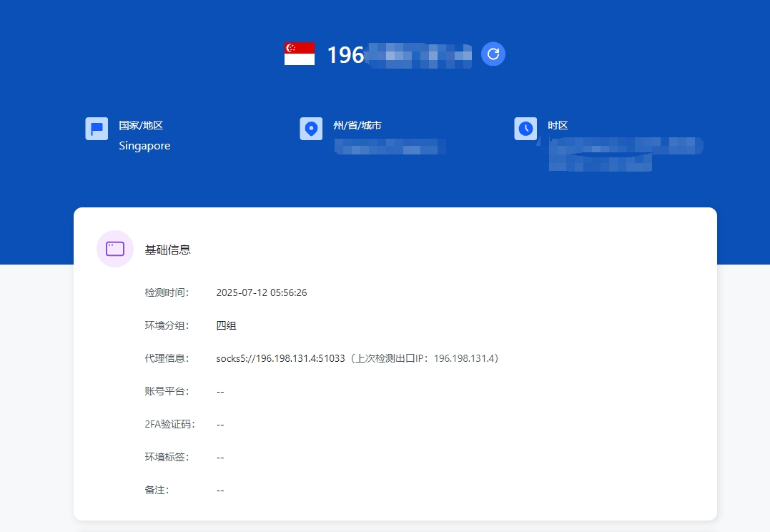Click the socks5 proxy address text

pos(281,358)
